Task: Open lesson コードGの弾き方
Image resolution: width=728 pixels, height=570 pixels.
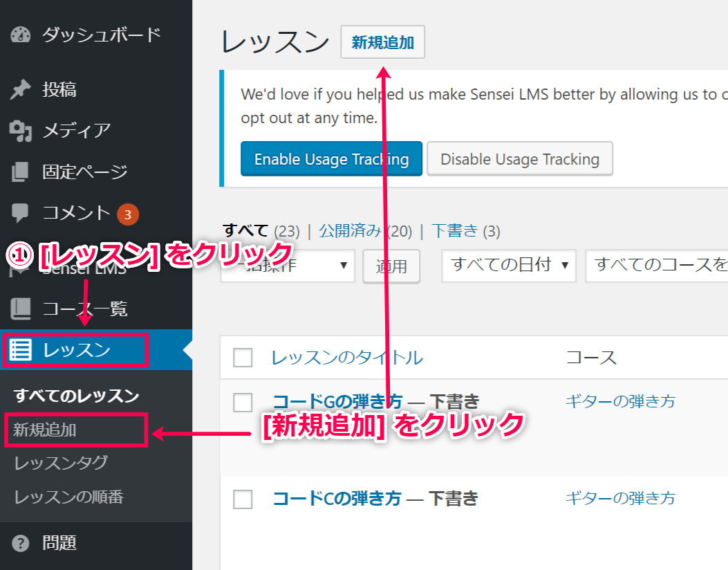Action: tap(337, 401)
